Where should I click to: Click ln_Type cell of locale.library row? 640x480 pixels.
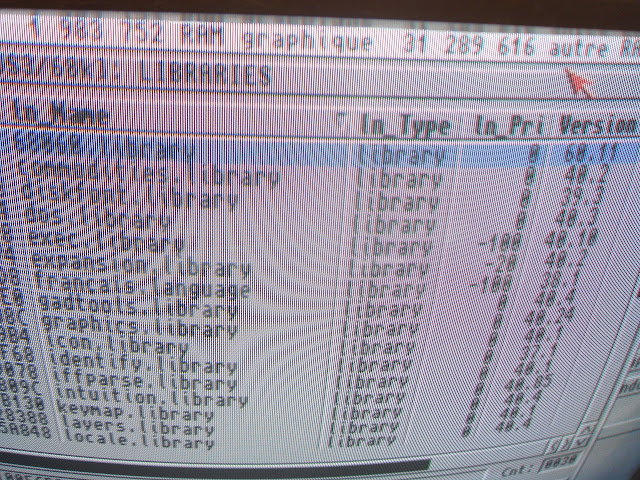[362, 440]
